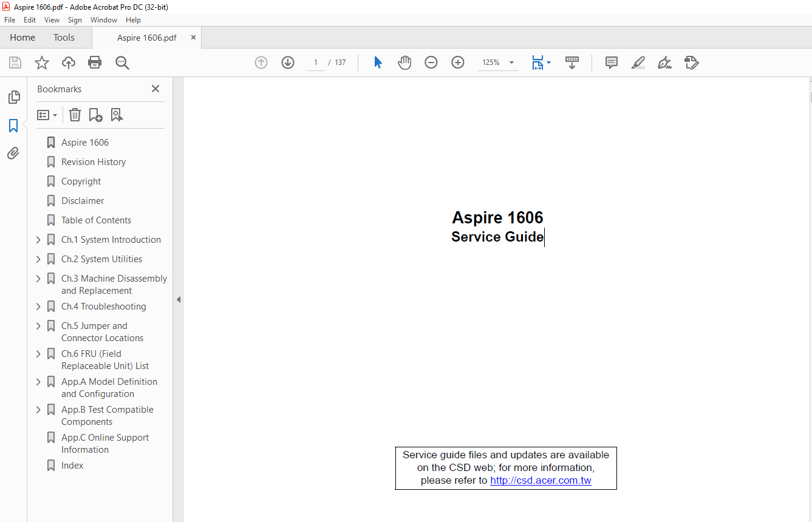Image resolution: width=812 pixels, height=522 pixels.
Task: Toggle the Bookmarks panel icon
Action: [13, 126]
